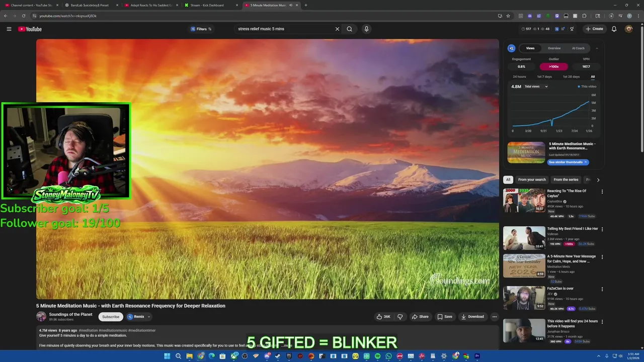
Task: Click the Create button
Action: point(594,29)
